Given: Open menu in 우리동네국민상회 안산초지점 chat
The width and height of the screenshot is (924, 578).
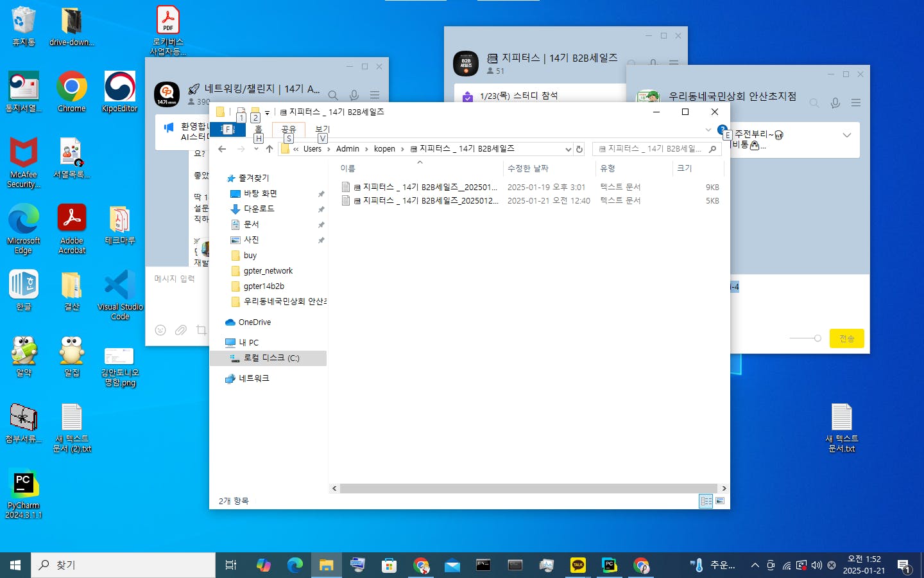Looking at the screenshot, I should coord(856,103).
